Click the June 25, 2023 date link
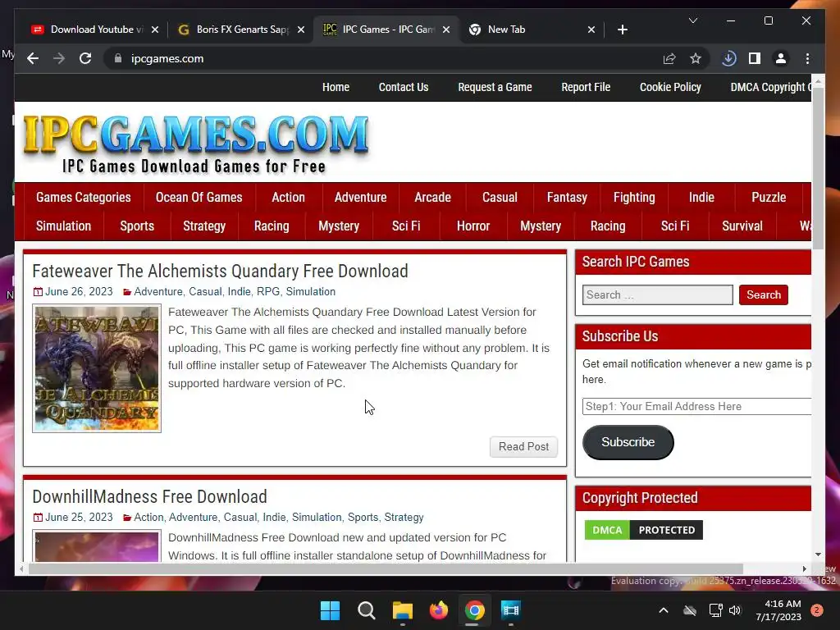Image resolution: width=840 pixels, height=630 pixels. (79, 518)
